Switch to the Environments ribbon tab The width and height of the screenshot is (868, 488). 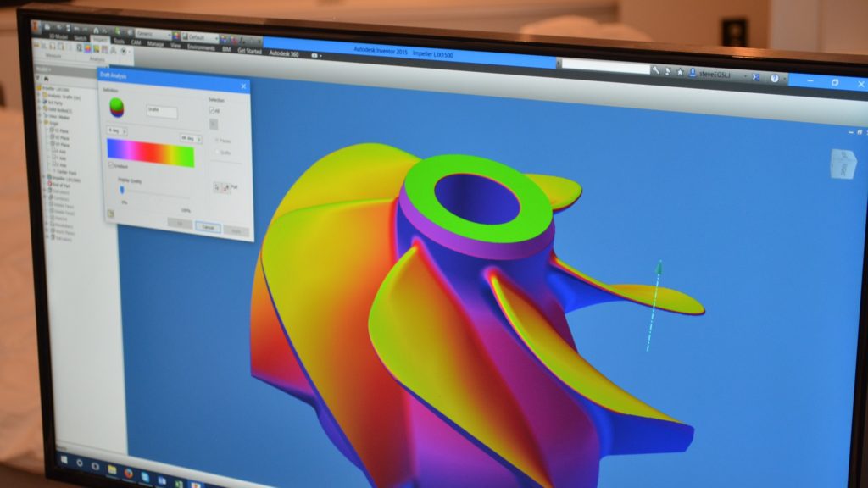click(201, 47)
